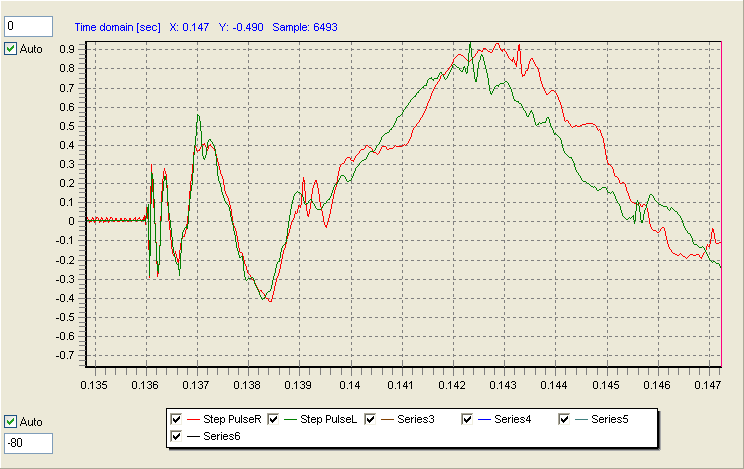Click the Time domain [sec] label
The image size is (744, 469).
[117, 28]
